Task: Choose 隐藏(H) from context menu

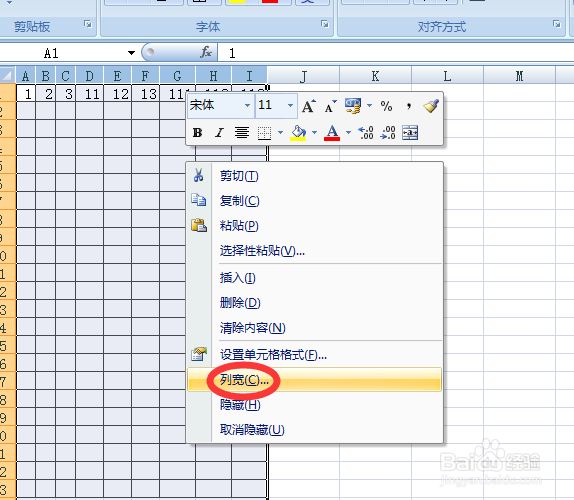Action: (314, 404)
